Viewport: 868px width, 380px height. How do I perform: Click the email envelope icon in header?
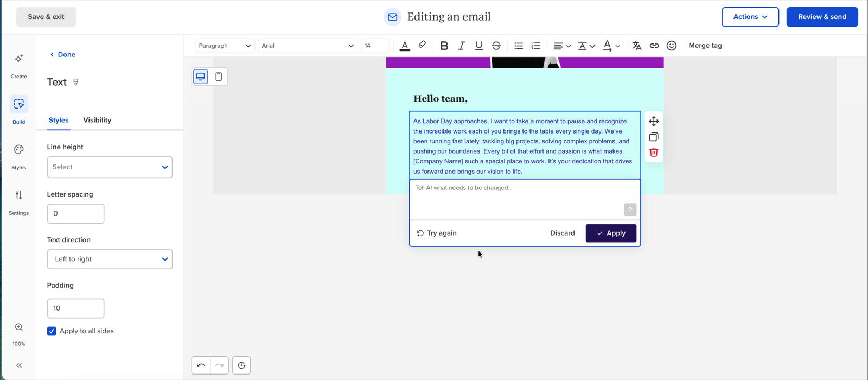[x=392, y=17]
